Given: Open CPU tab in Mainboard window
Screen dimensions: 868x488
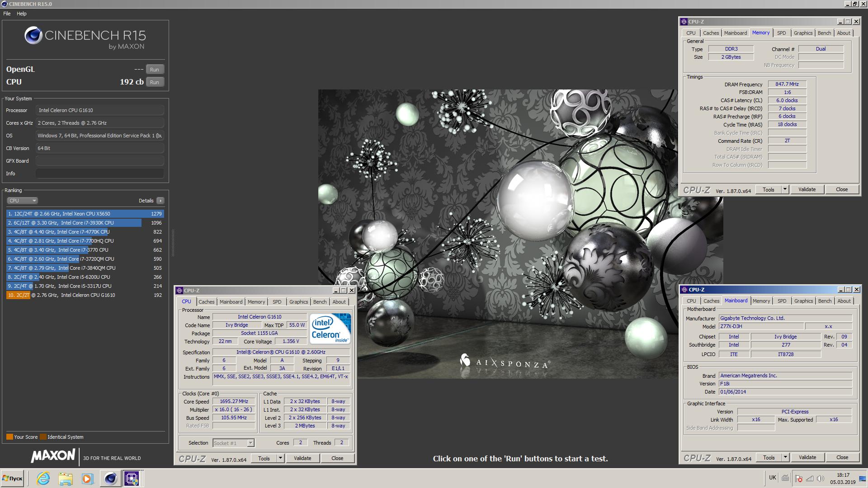Looking at the screenshot, I should coord(691,301).
